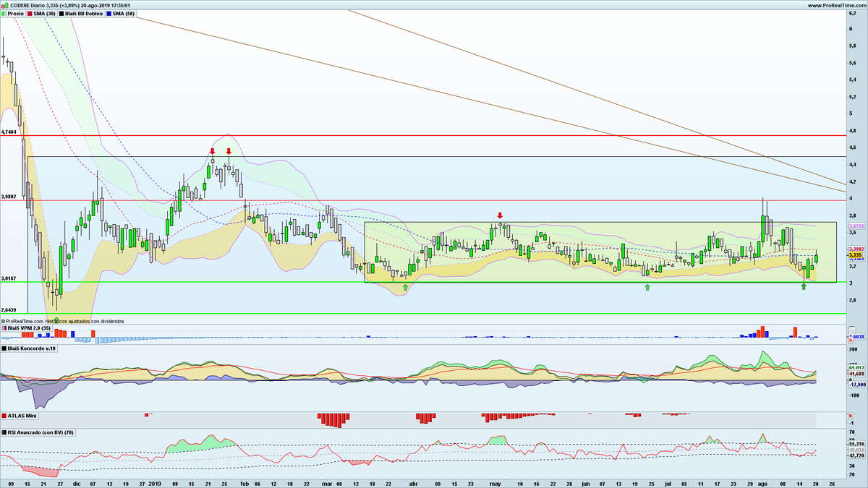868x488 pixels.
Task: Click the 2,6439 price level label
Action: pos(9,309)
